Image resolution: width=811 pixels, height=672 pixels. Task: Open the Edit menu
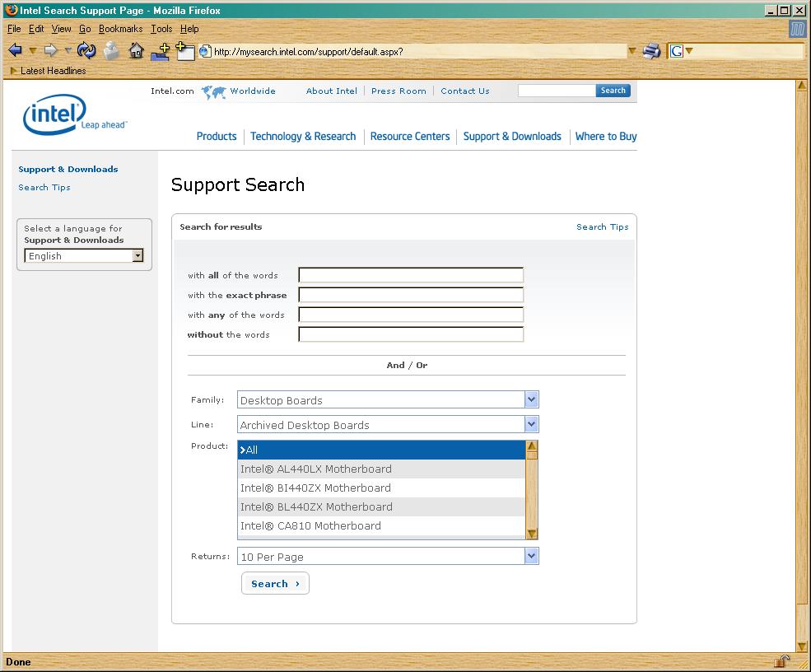tap(36, 29)
